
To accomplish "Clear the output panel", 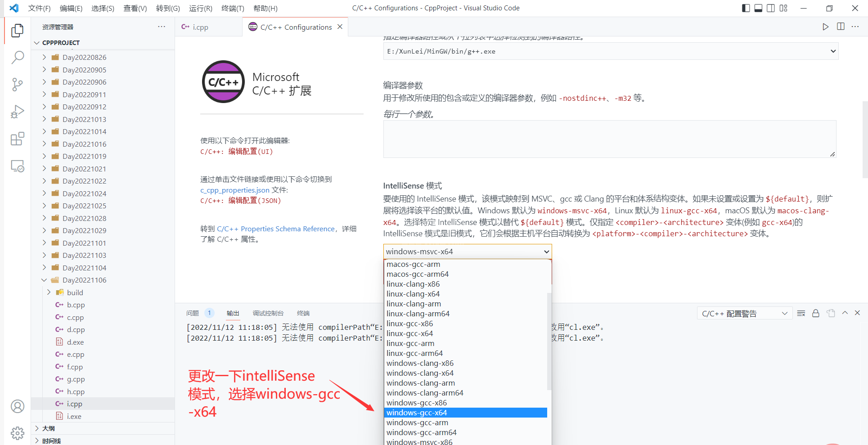I will 801,313.
